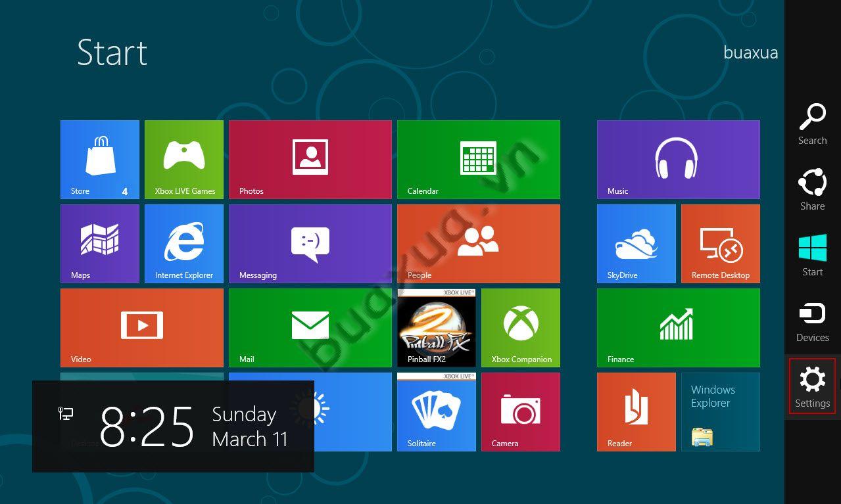The height and width of the screenshot is (504, 841).
Task: Click the 8:25 time display
Action: 147,426
